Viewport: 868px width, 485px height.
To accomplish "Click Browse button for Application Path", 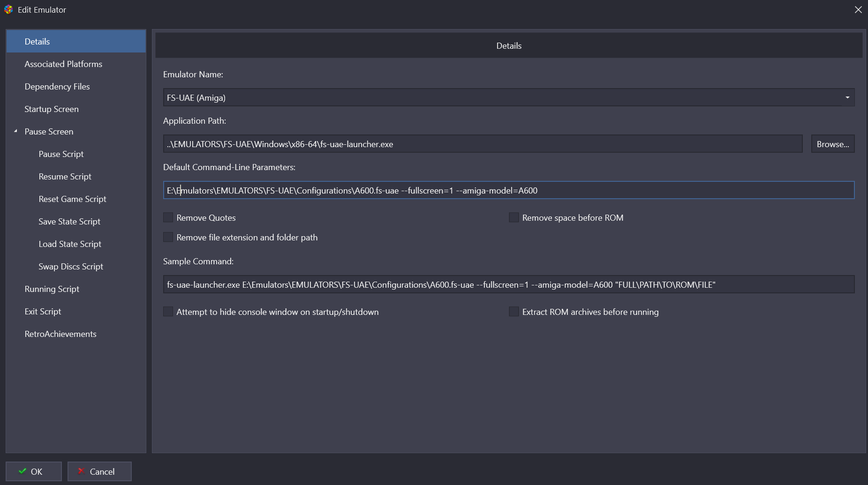I will (x=832, y=144).
